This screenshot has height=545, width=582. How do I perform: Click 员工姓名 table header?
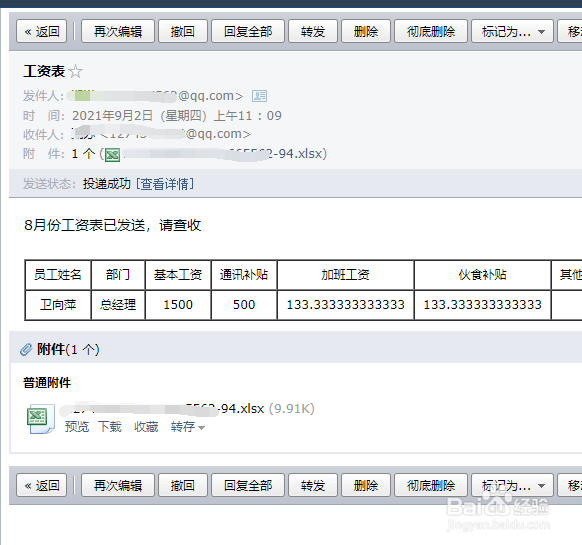(58, 275)
